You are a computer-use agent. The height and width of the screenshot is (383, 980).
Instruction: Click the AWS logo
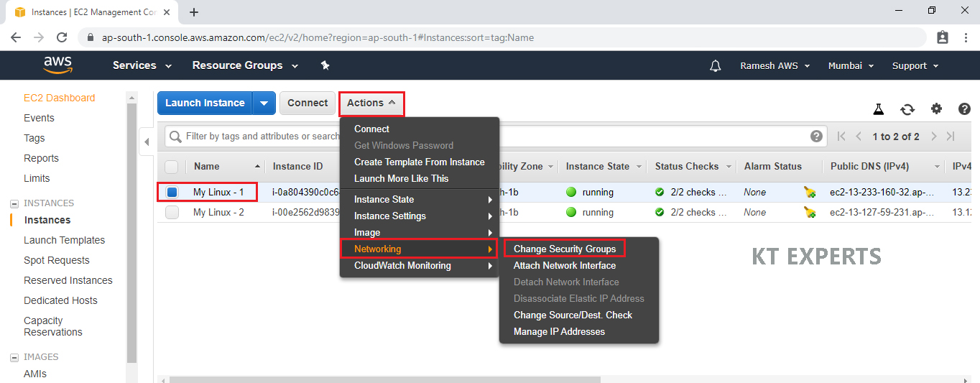pos(57,65)
